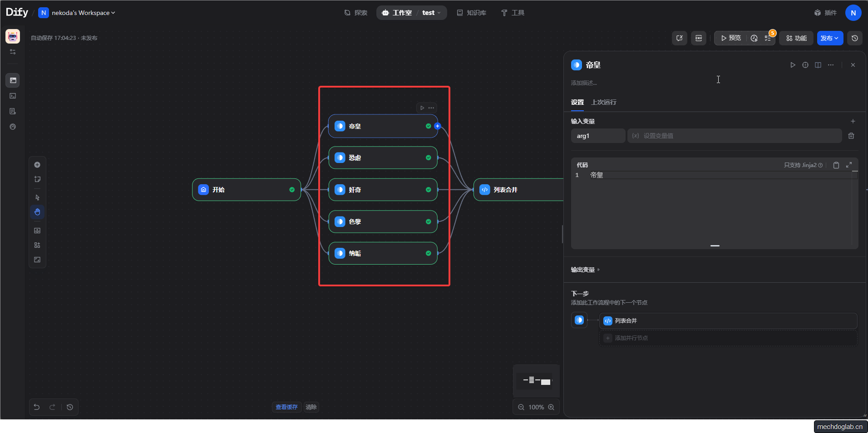Delete the arg1 variable with trash icon
868x433 pixels.
851,136
